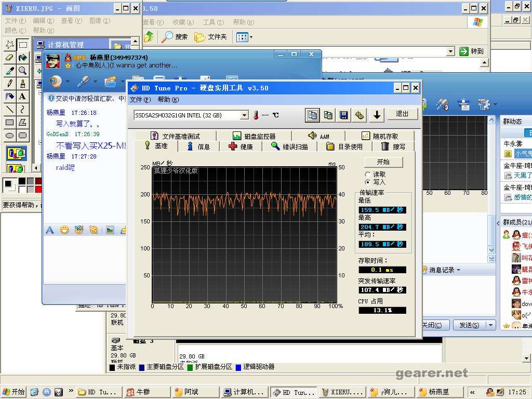The image size is (532, 399).
Task: Click the HD Tune down-arrow minimize-to-tray icon
Action: [x=377, y=115]
